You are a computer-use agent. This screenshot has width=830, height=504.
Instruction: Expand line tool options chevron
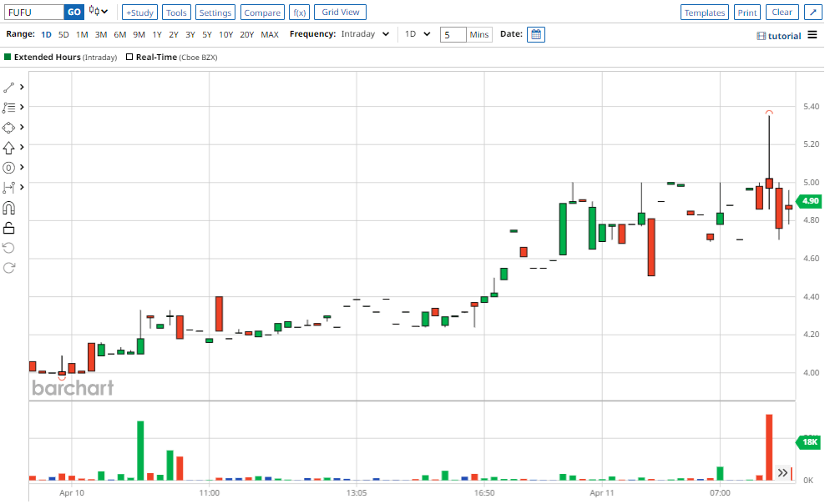(22, 88)
